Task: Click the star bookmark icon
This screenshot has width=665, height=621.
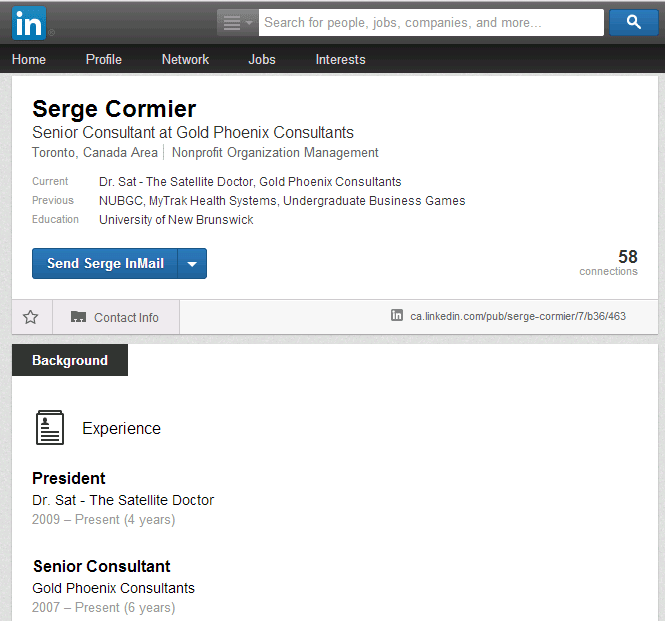Action: pos(31,317)
